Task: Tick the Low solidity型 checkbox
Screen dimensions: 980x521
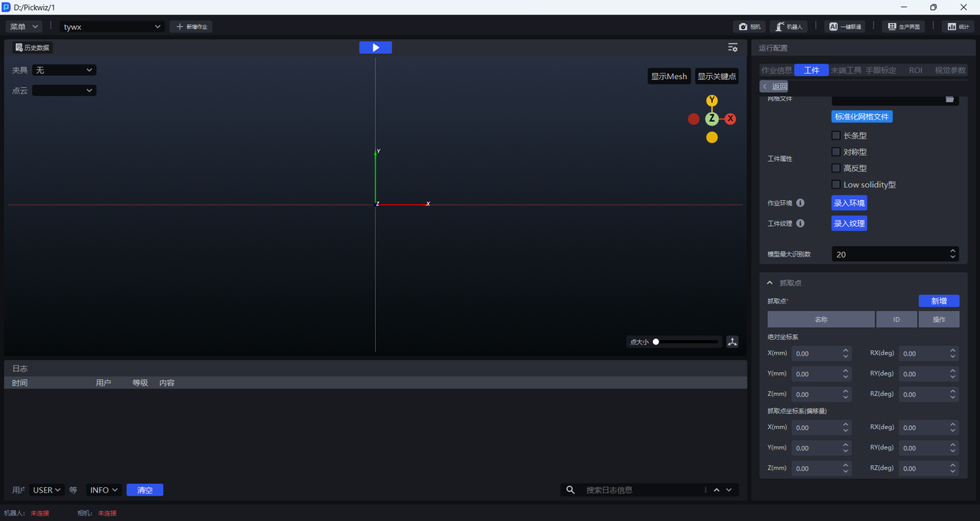Action: (x=836, y=185)
